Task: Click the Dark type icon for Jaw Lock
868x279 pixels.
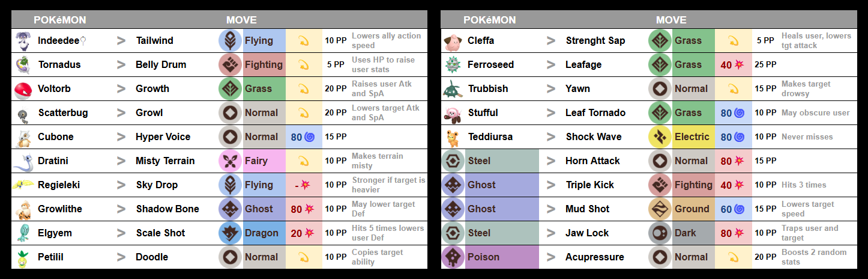Action: [660, 233]
